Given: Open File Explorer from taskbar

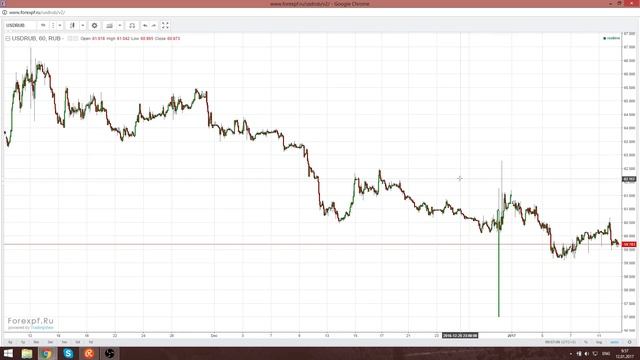Looking at the screenshot, I should pos(27,353).
